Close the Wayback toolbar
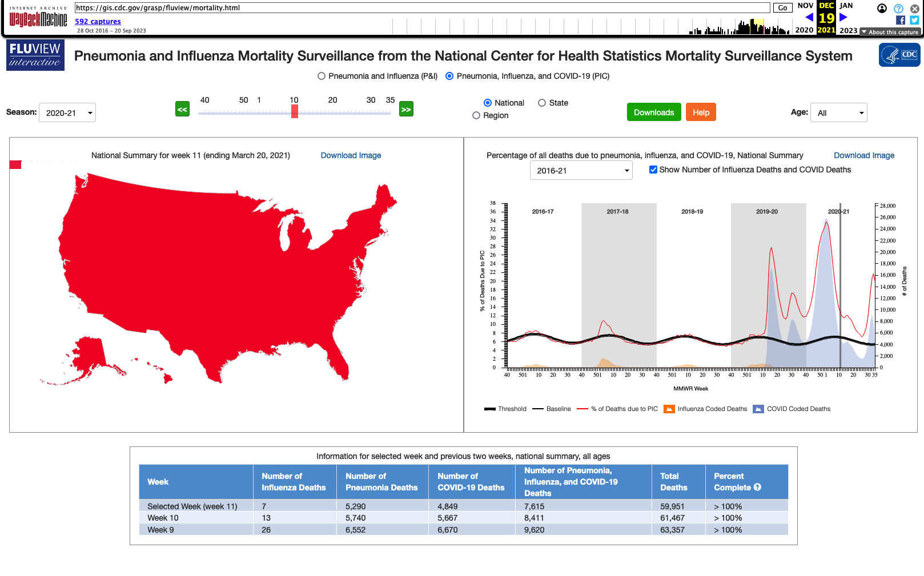Image resolution: width=924 pixels, height=576 pixels. point(914,9)
